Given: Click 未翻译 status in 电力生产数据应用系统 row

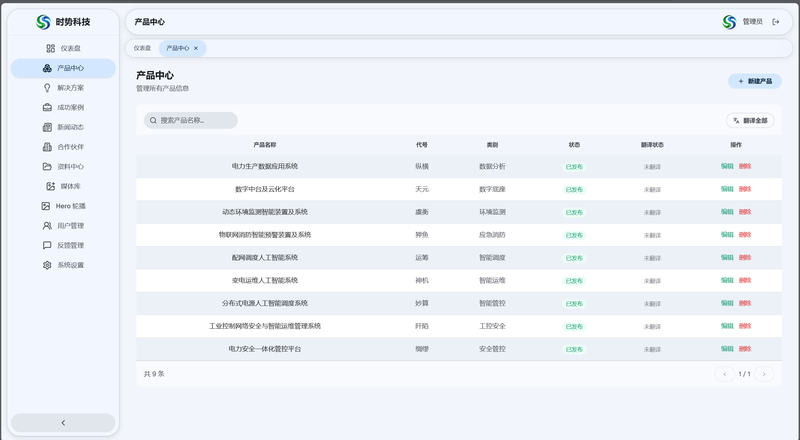Looking at the screenshot, I should pyautogui.click(x=653, y=167).
